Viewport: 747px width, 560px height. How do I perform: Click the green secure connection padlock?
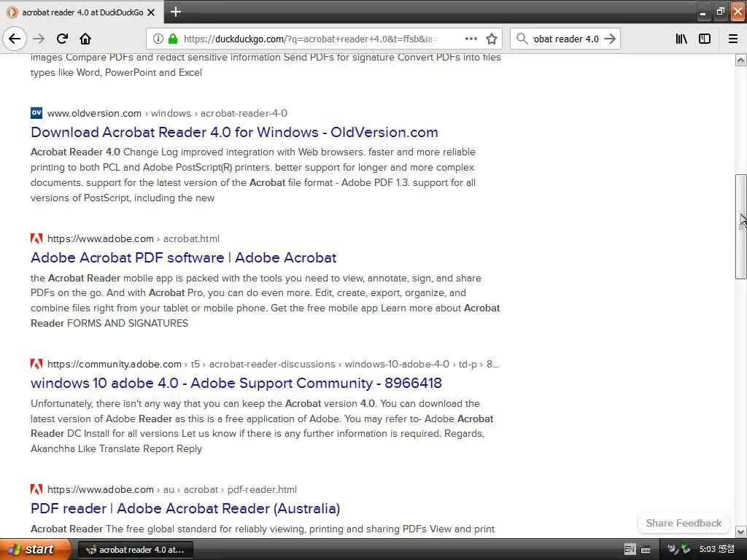pos(173,39)
